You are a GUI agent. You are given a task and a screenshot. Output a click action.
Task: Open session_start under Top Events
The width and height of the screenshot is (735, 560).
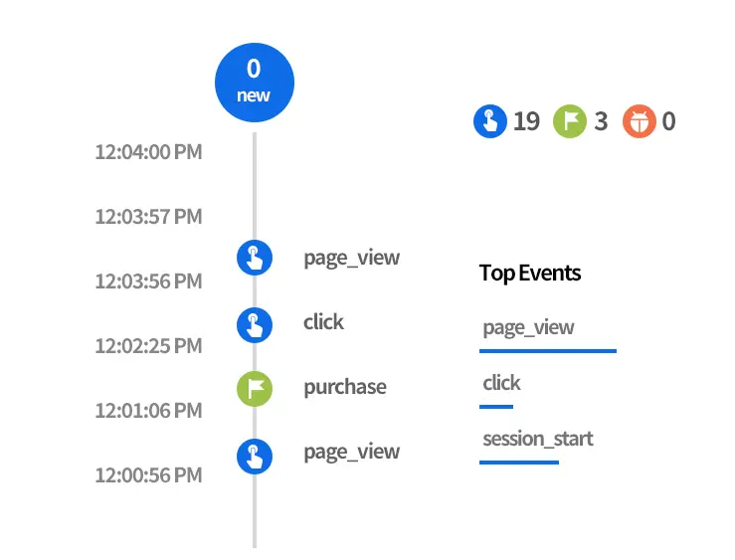[x=537, y=439]
